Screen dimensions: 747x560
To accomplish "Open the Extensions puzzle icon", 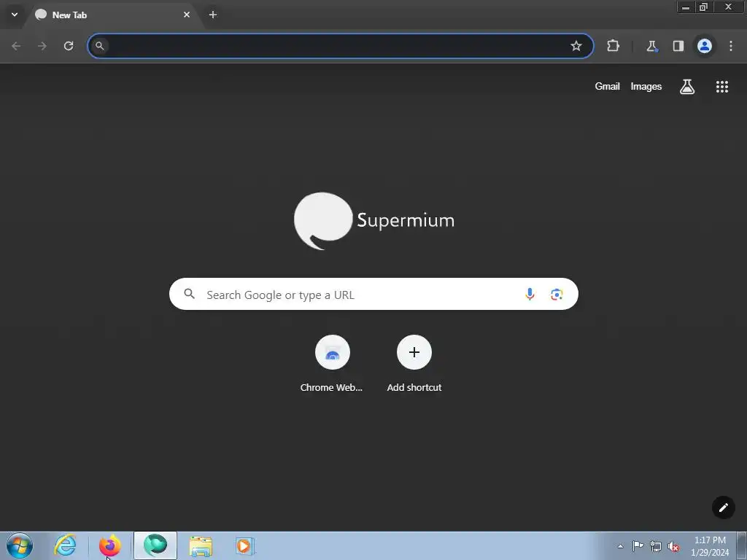I will pyautogui.click(x=613, y=46).
